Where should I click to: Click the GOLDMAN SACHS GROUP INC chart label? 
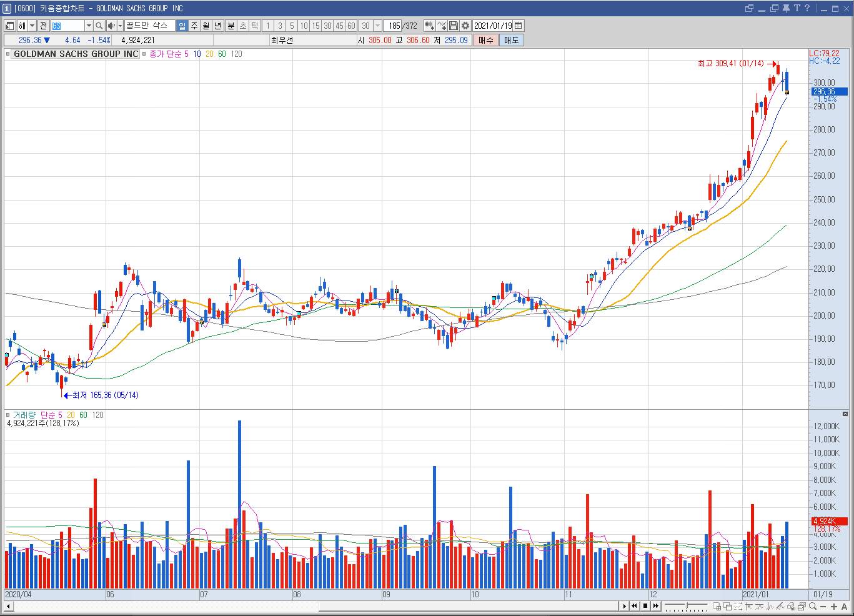[x=76, y=54]
